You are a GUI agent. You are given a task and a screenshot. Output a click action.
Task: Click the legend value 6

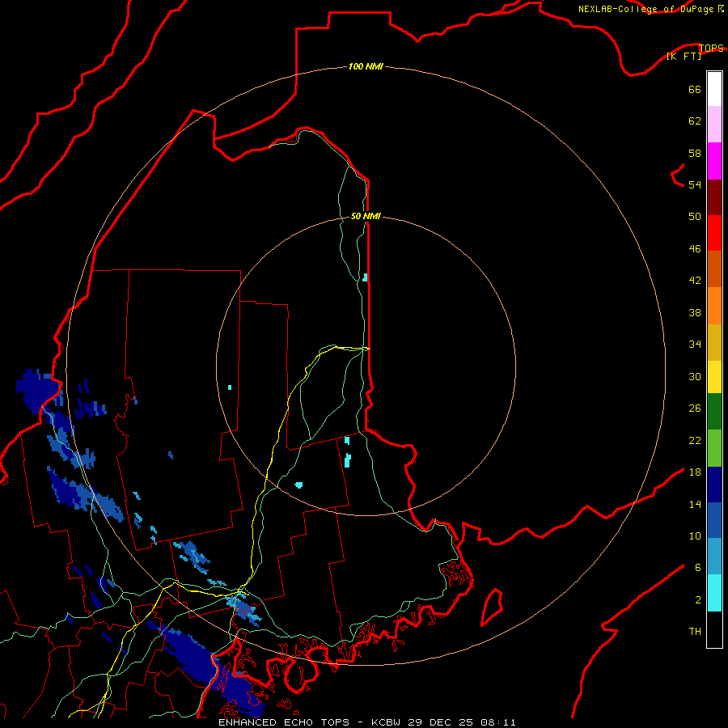pos(698,568)
